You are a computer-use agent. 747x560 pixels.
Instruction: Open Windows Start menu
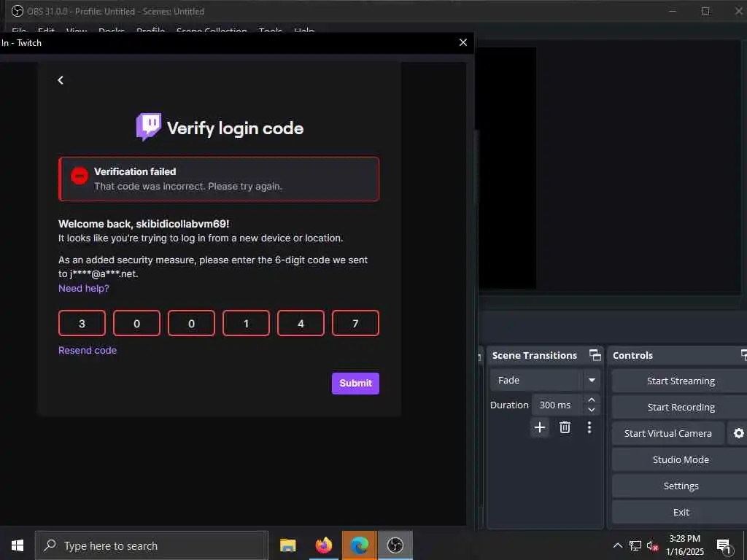18,545
